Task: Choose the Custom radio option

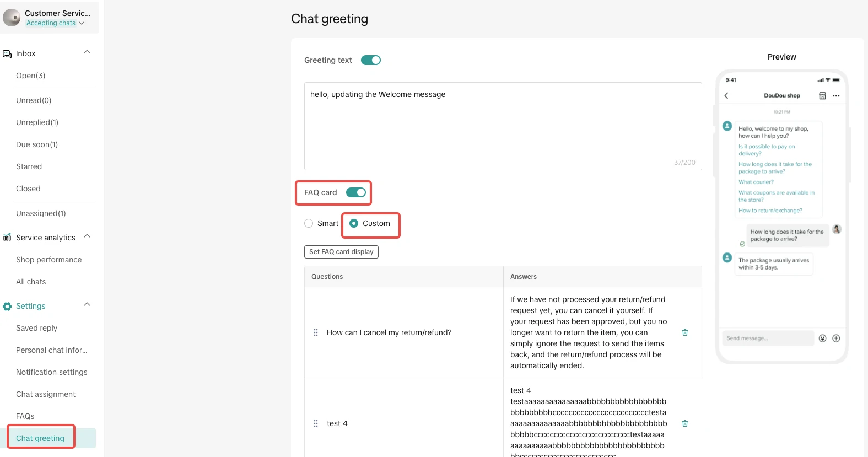Action: coord(354,223)
